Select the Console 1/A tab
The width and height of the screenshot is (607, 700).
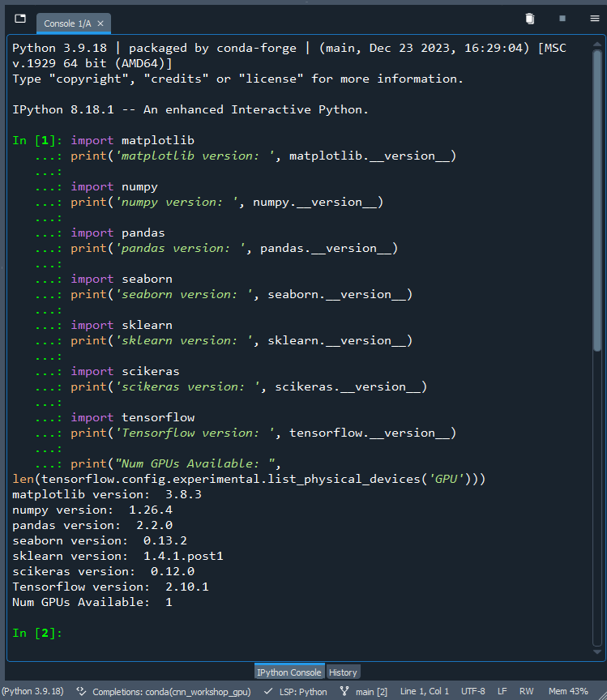point(74,23)
